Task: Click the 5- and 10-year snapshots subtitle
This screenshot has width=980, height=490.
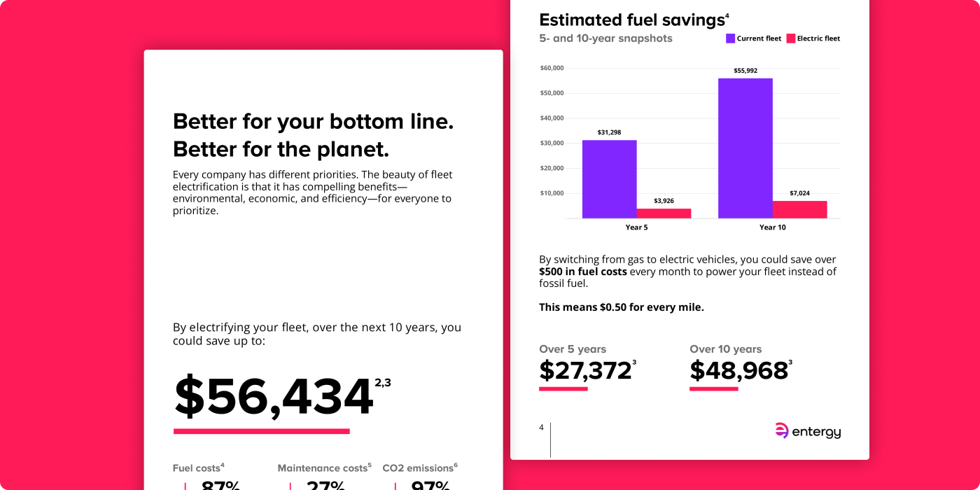Action: click(x=605, y=38)
